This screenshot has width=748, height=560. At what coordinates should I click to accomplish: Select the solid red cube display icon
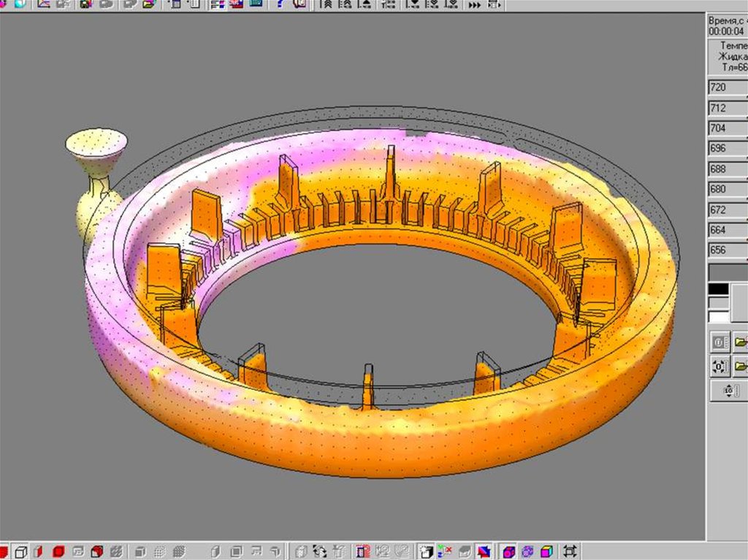click(x=58, y=551)
